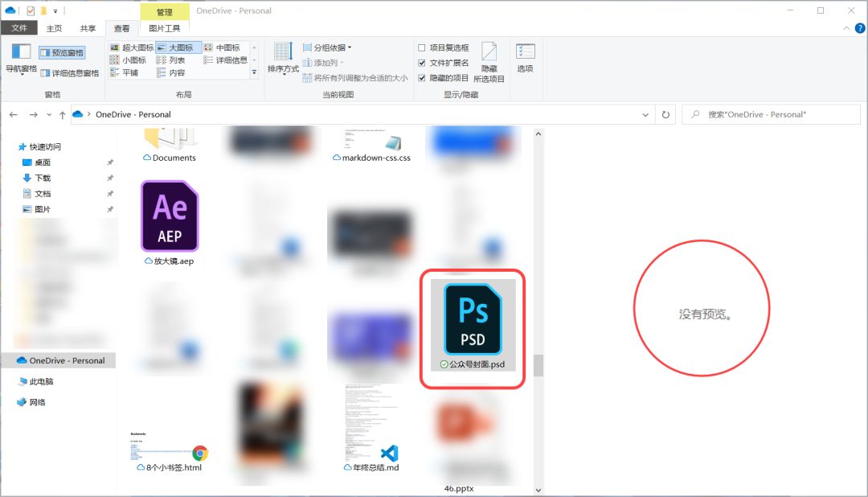Select the 放大镜.aep After Effects file
868x497 pixels.
[x=170, y=223]
